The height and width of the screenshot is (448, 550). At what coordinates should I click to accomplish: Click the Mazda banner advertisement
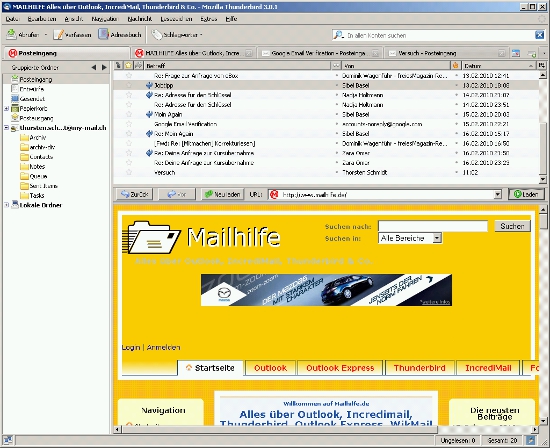pyautogui.click(x=326, y=290)
